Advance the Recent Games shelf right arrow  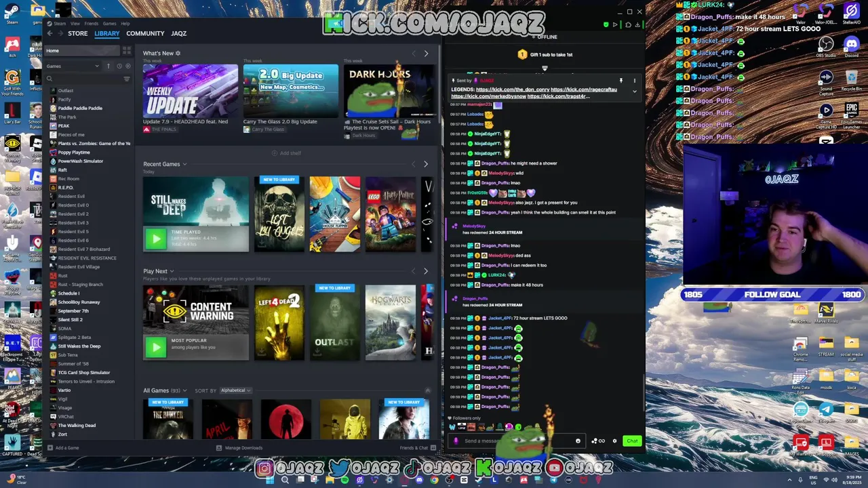[x=426, y=164]
